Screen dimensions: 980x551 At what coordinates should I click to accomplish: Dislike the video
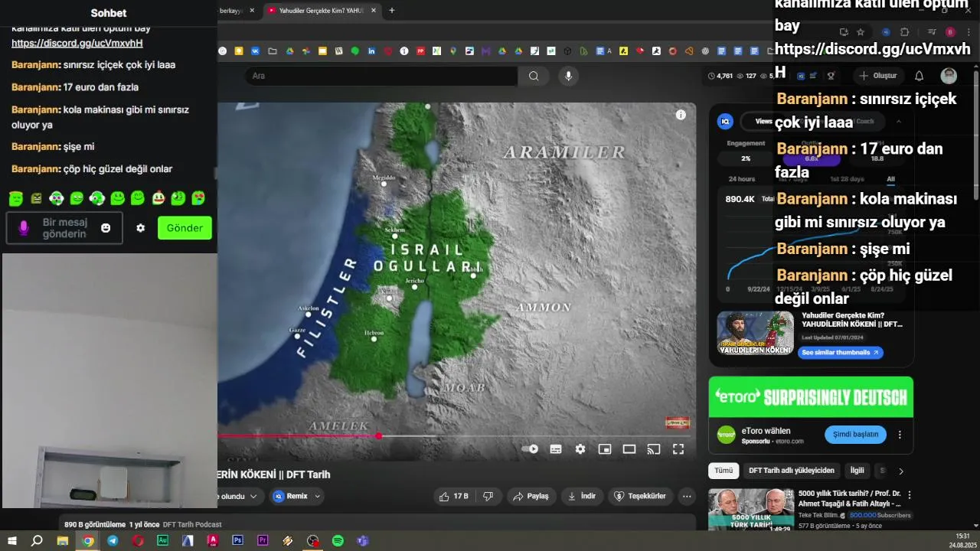(488, 496)
